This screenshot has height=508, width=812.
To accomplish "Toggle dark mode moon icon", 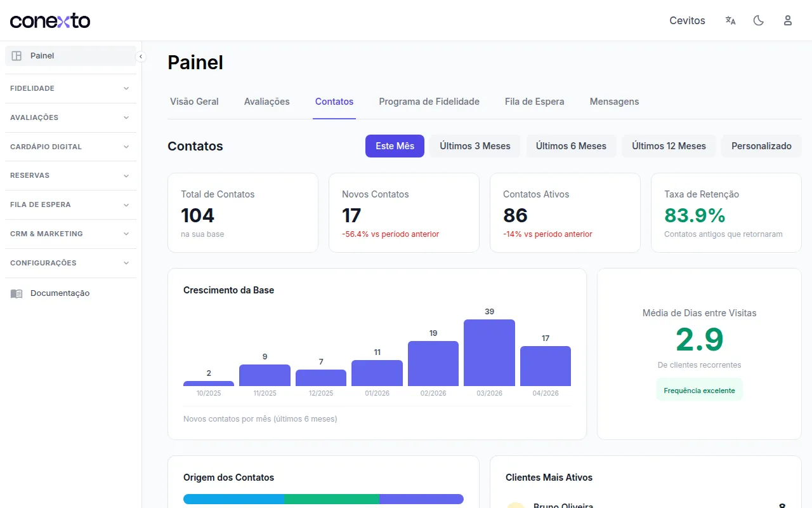I will (759, 20).
